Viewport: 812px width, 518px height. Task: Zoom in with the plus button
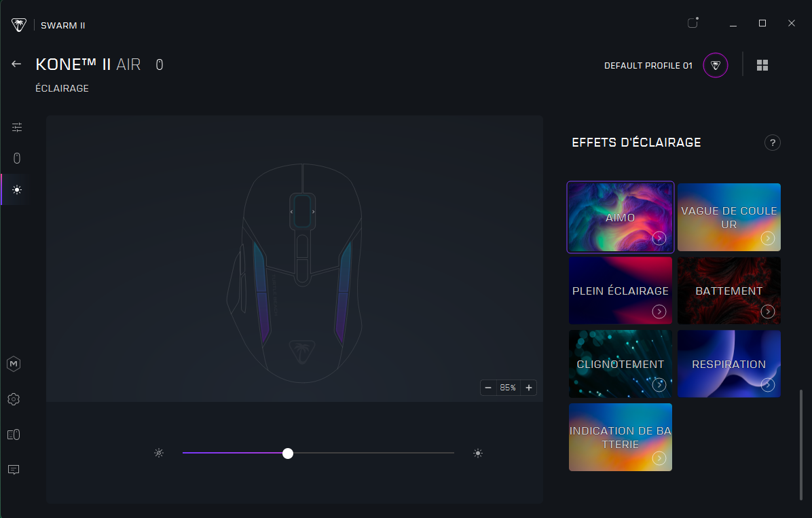point(528,388)
